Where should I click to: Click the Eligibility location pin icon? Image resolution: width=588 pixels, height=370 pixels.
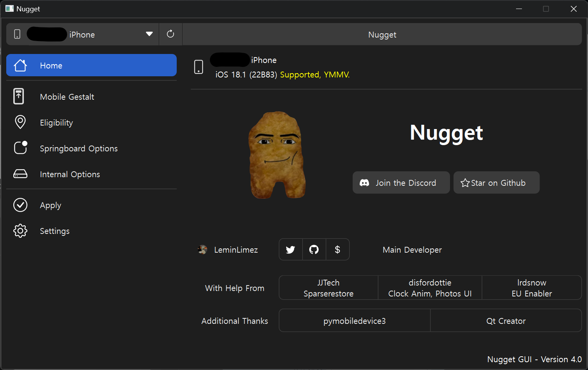click(20, 122)
